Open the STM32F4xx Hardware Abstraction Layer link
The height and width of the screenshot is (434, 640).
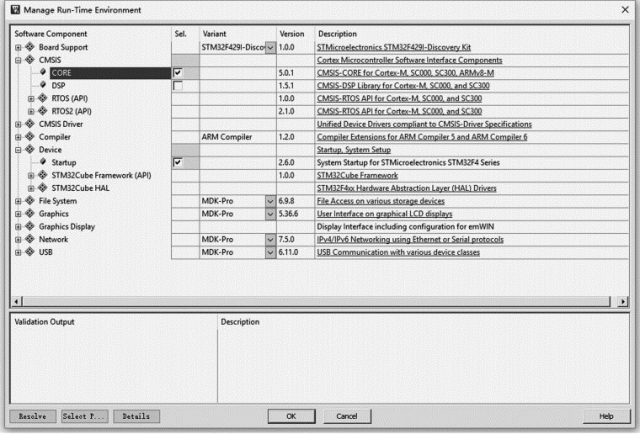407,188
